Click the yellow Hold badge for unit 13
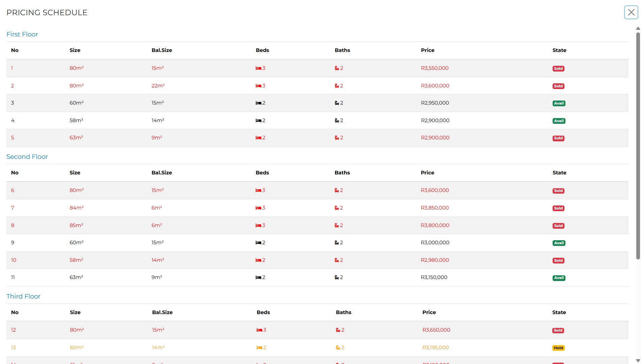The width and height of the screenshot is (641, 364). (x=558, y=348)
